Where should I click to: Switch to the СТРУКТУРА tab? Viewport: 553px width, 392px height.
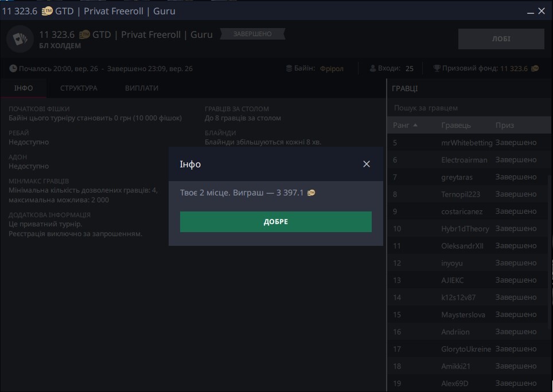click(x=79, y=88)
